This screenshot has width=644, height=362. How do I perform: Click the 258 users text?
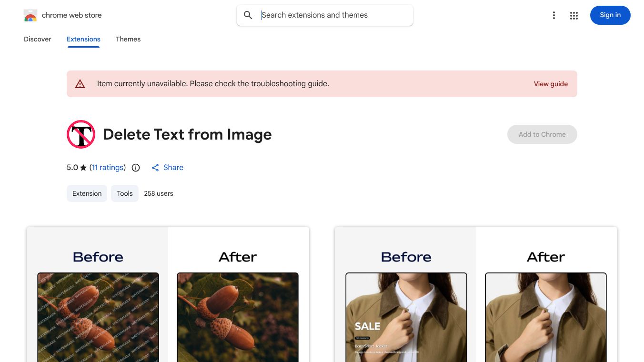(x=159, y=193)
